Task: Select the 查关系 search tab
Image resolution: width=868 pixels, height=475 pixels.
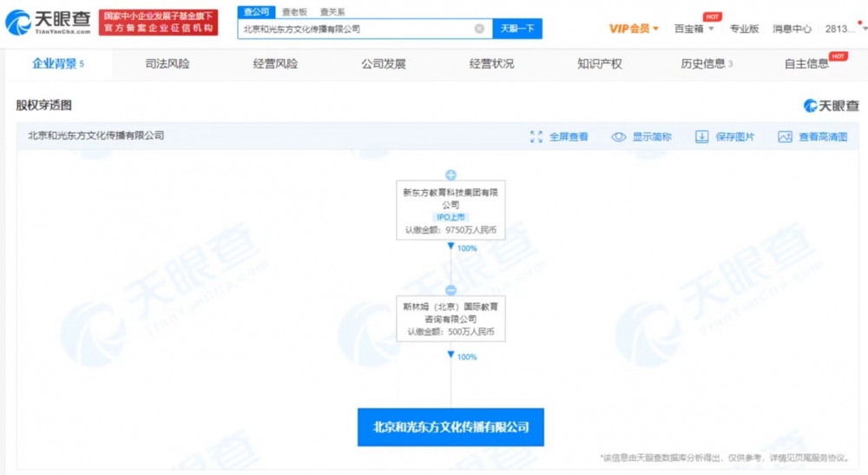Action: click(x=332, y=11)
